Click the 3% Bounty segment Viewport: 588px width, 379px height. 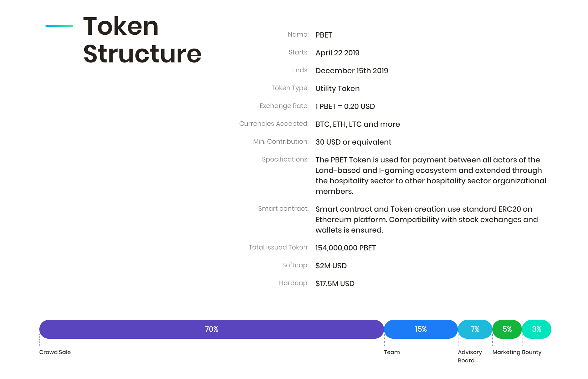coord(536,329)
